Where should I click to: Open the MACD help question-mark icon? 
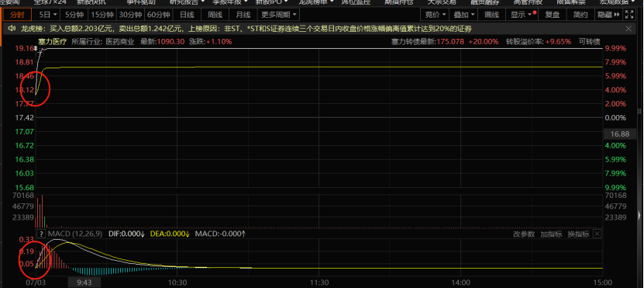[x=41, y=234]
